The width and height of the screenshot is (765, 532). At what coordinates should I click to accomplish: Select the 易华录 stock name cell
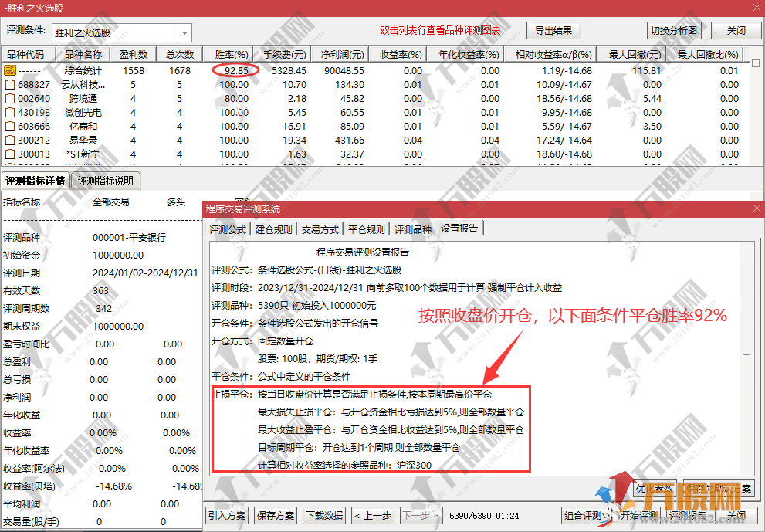(83, 140)
